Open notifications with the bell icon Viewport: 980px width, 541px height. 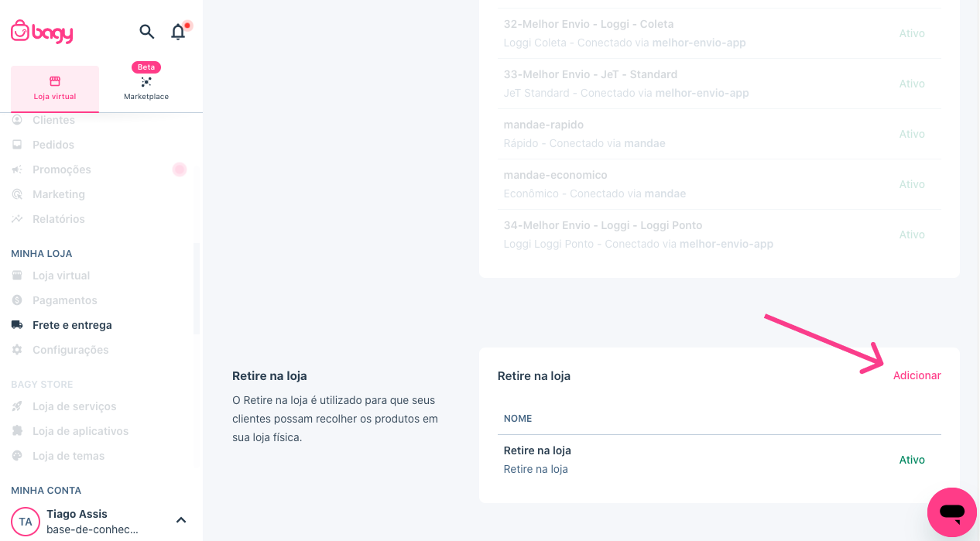(x=179, y=32)
